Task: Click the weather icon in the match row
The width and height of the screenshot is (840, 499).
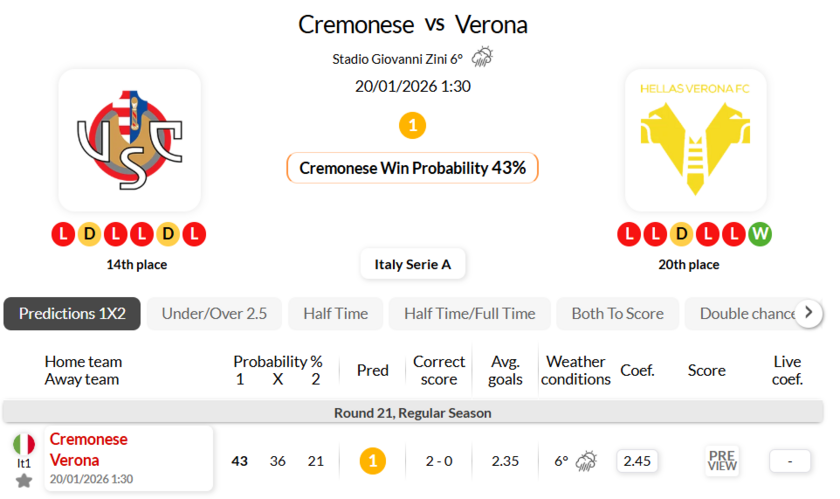Action: (586, 461)
